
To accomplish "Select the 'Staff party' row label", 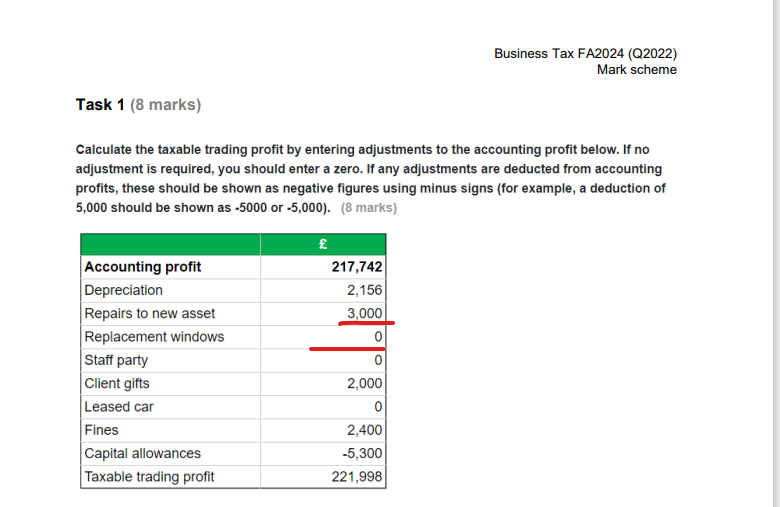I will click(116, 360).
